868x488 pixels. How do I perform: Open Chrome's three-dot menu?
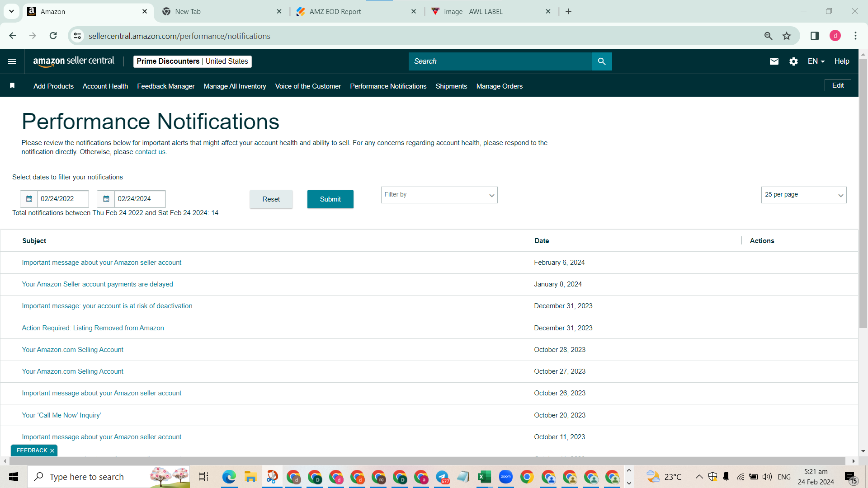[x=855, y=36]
